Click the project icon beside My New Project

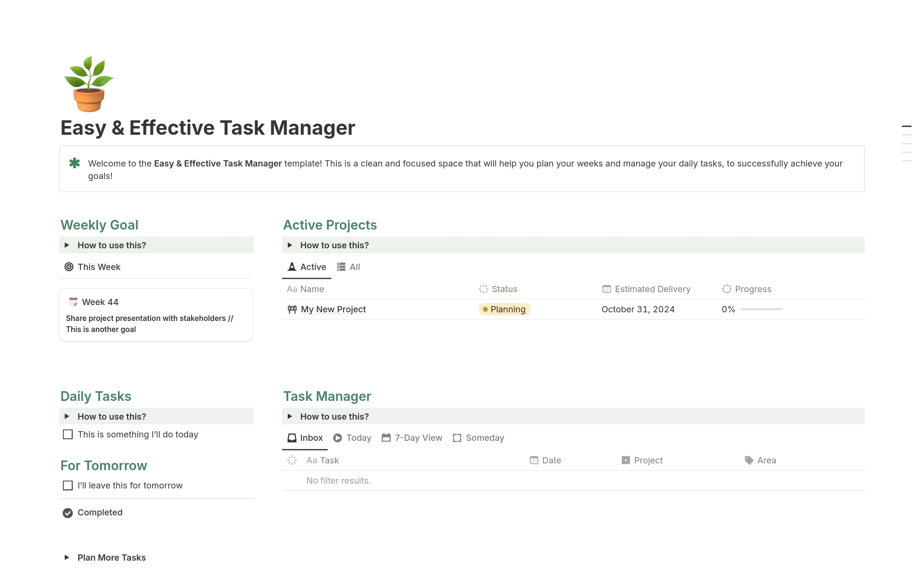pos(292,309)
